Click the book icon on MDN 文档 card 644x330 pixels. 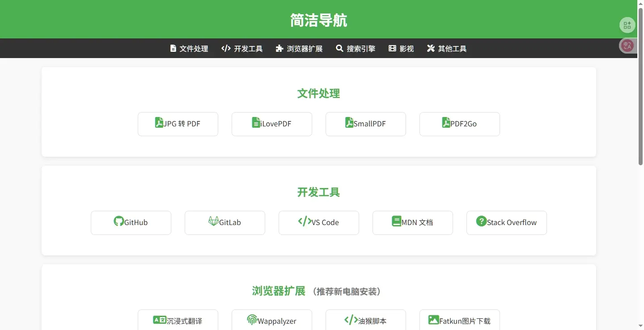point(396,221)
